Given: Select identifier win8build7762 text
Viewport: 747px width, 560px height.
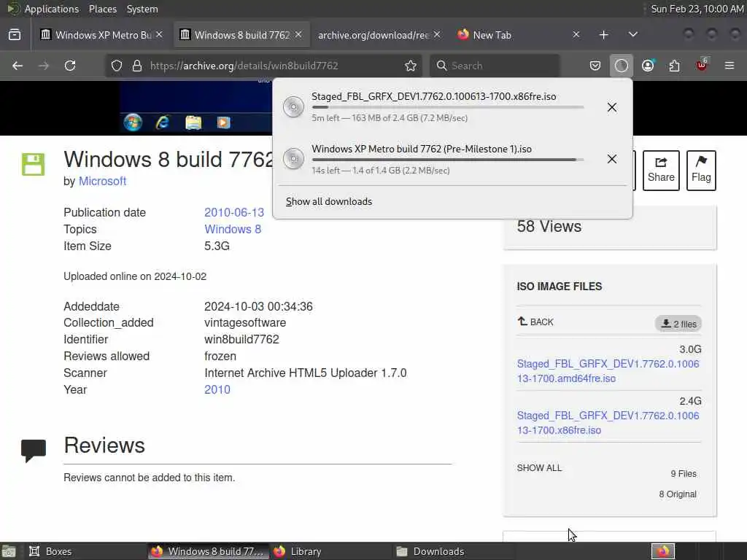Looking at the screenshot, I should coord(241,339).
